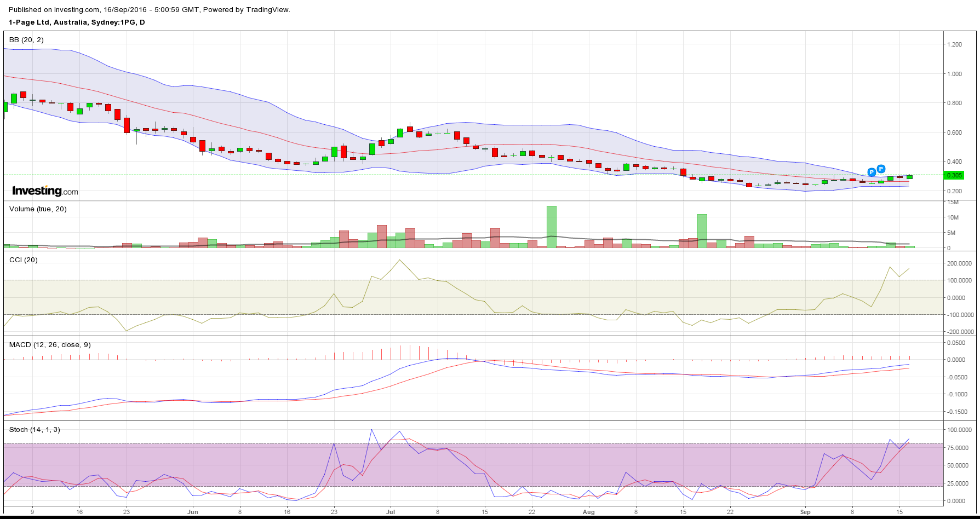Click the Aug label on time axis
Screen dimensions: 980x519
tap(588, 512)
